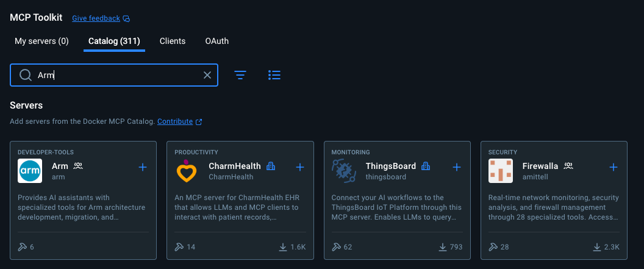Switch to the Clients tab
644x269 pixels.
(173, 41)
